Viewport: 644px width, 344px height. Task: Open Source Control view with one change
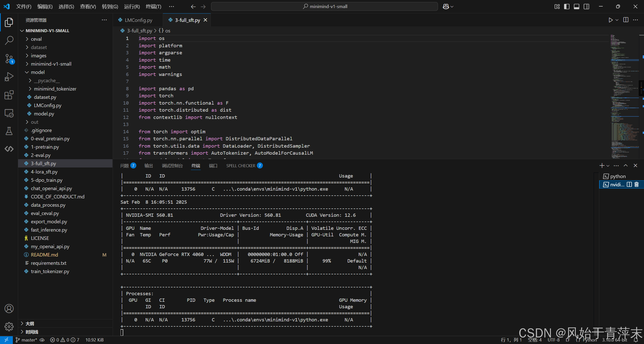tap(9, 59)
